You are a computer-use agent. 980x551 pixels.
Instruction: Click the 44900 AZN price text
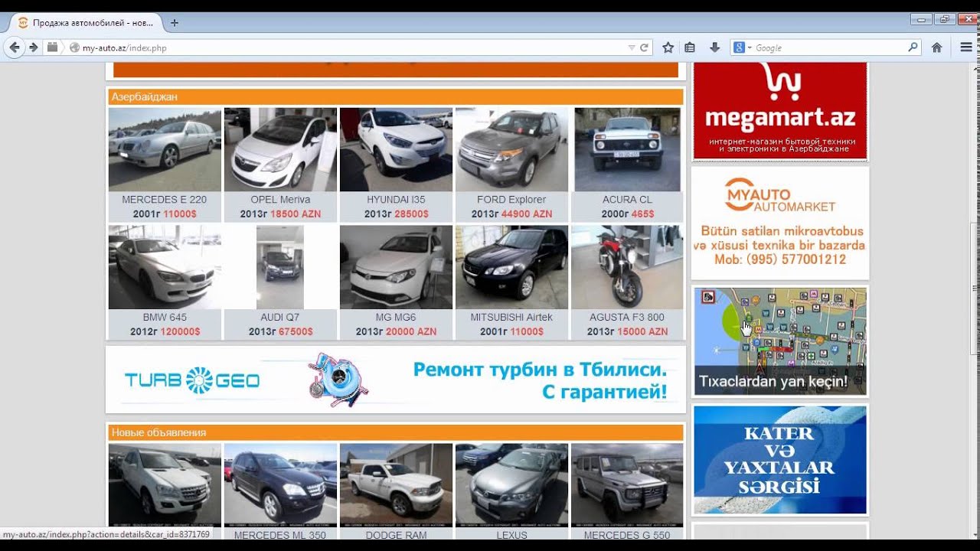(x=527, y=214)
